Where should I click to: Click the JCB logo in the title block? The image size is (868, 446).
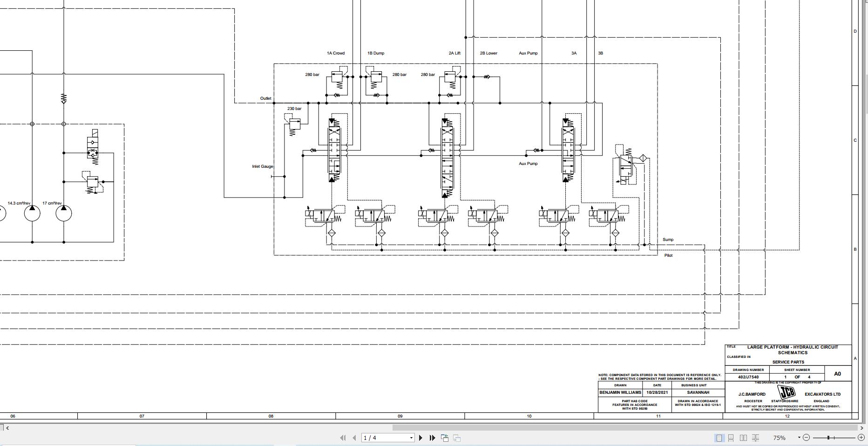coord(787,392)
